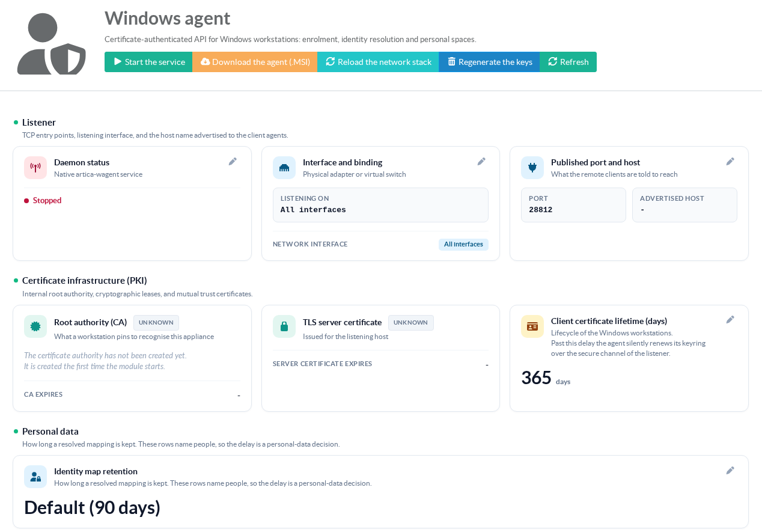This screenshot has width=762, height=532.
Task: Edit Identity map retention pencil
Action: 730,470
